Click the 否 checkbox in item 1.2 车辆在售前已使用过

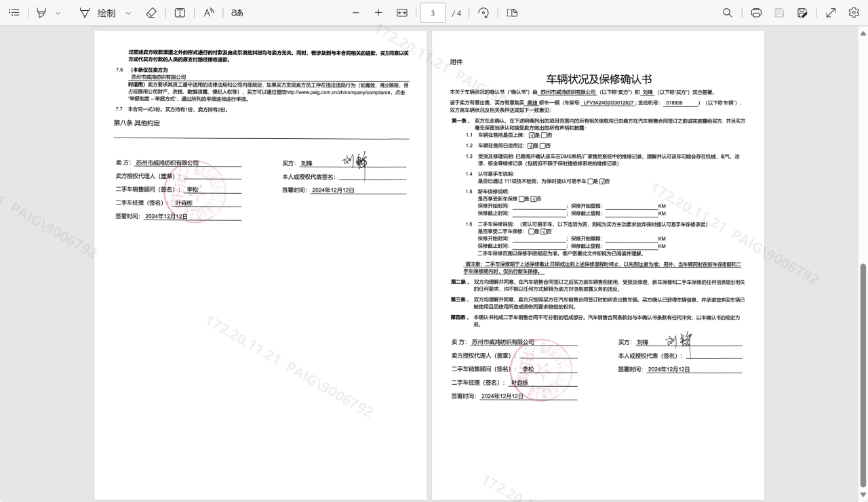(543, 146)
